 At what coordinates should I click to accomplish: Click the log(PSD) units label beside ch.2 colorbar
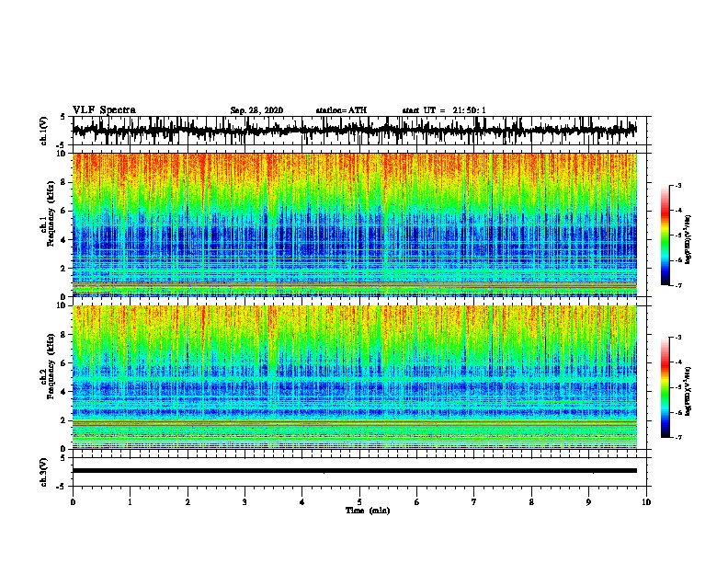click(x=688, y=392)
